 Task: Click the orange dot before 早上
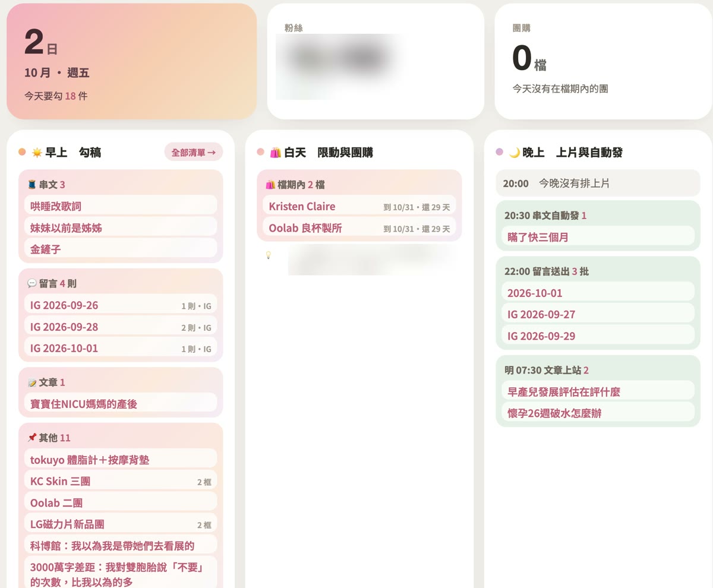tap(22, 152)
